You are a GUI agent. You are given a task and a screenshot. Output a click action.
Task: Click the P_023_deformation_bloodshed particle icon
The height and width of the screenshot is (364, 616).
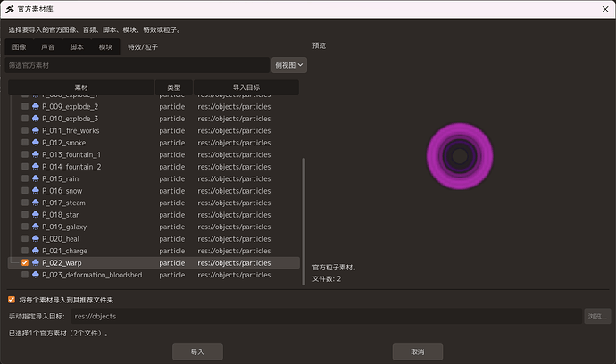click(x=36, y=275)
